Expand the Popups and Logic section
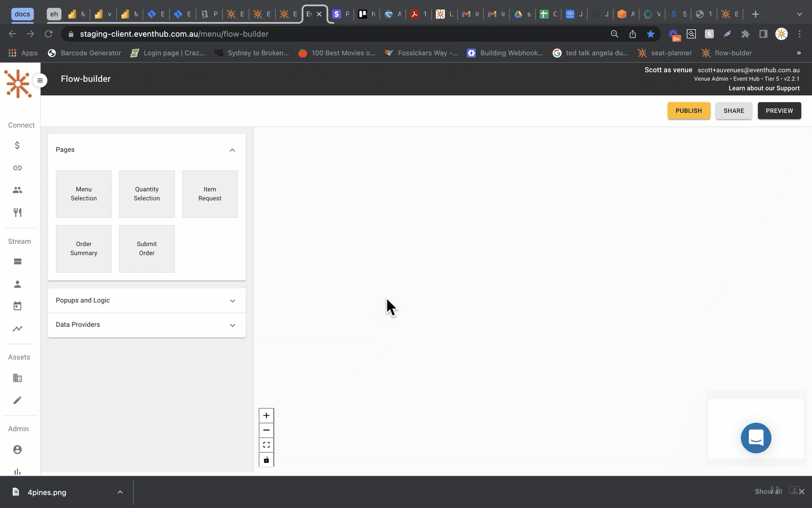This screenshot has height=508, width=812. (232, 301)
